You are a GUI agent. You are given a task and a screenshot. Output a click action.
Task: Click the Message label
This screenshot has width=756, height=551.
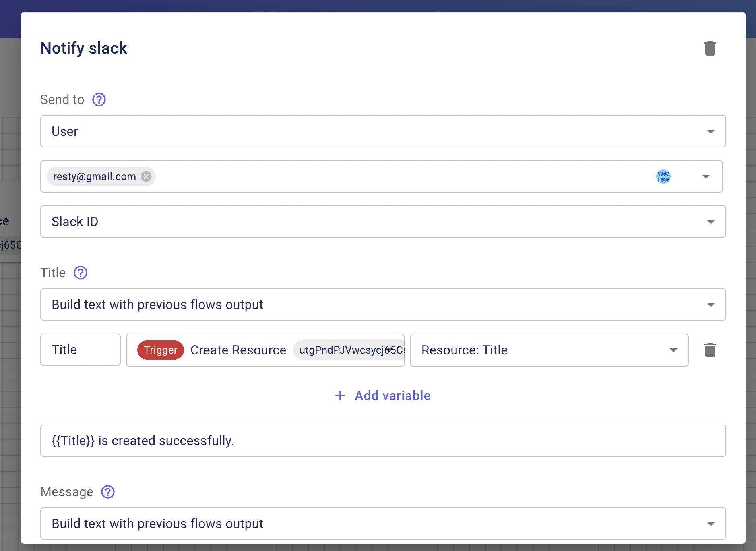click(67, 492)
